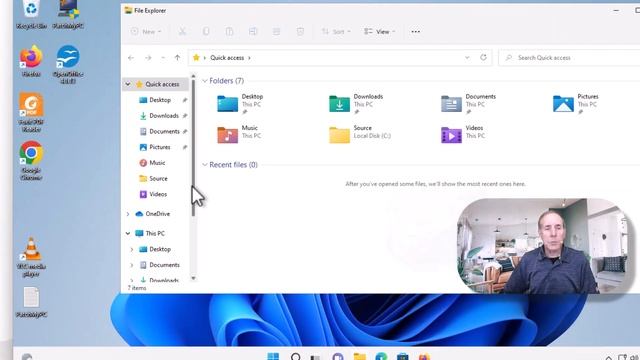
Task: Click the Rename icon in toolbar
Action: [253, 31]
